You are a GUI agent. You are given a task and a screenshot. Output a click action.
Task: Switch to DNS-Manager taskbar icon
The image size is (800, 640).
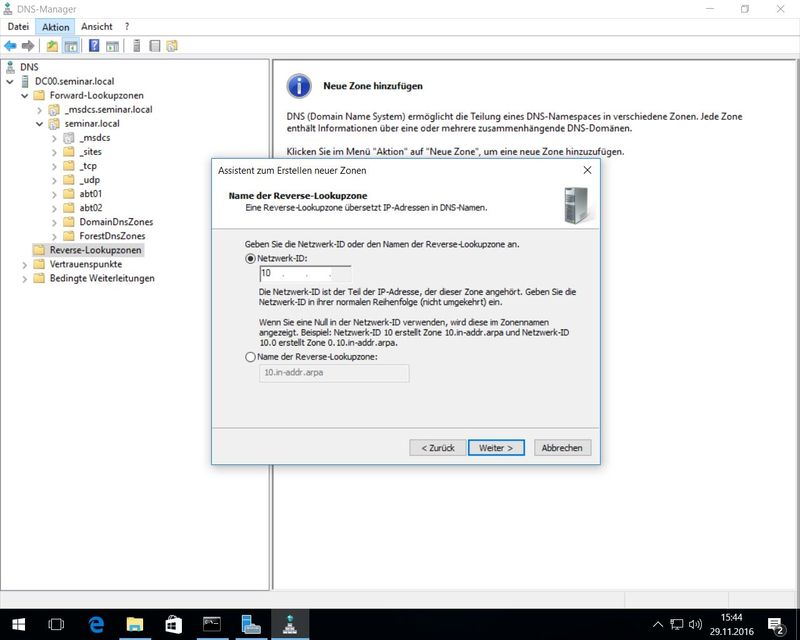(x=290, y=624)
